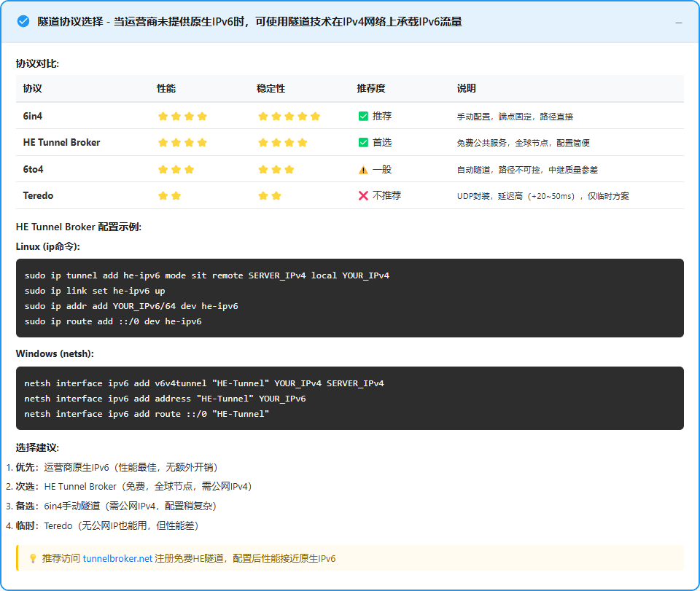This screenshot has width=700, height=591.
Task: Click the green check beside 推荐
Action: coord(363,116)
